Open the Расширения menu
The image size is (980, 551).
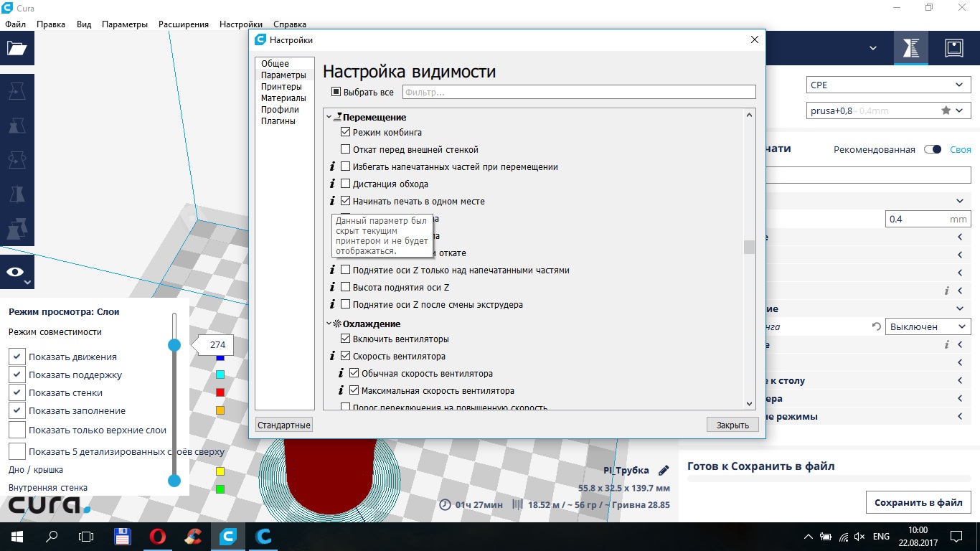(184, 24)
